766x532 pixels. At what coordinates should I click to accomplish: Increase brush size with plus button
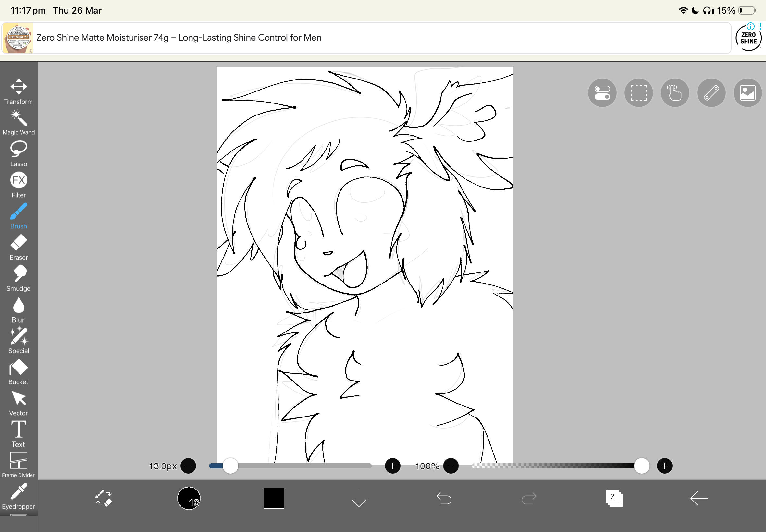click(392, 466)
